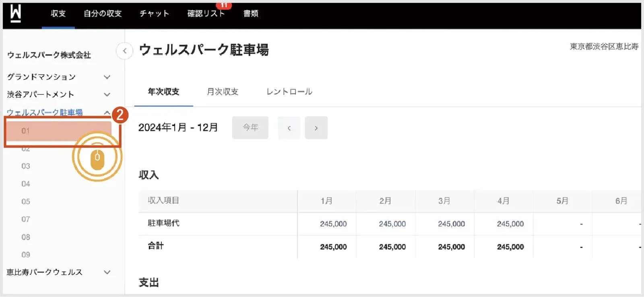Image resolution: width=644 pixels, height=297 pixels.
Task: Click the 3月 column header
Action: tap(444, 201)
